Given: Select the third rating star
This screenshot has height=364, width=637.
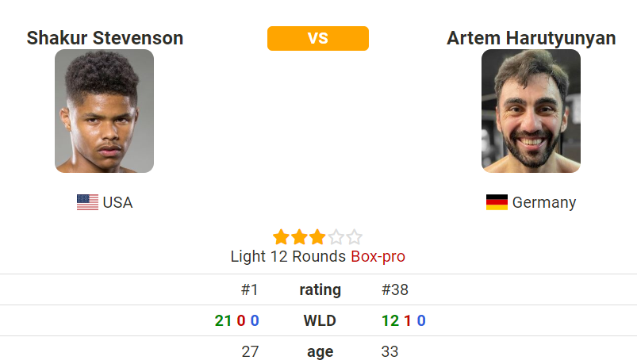Looking at the screenshot, I should coord(317,237).
